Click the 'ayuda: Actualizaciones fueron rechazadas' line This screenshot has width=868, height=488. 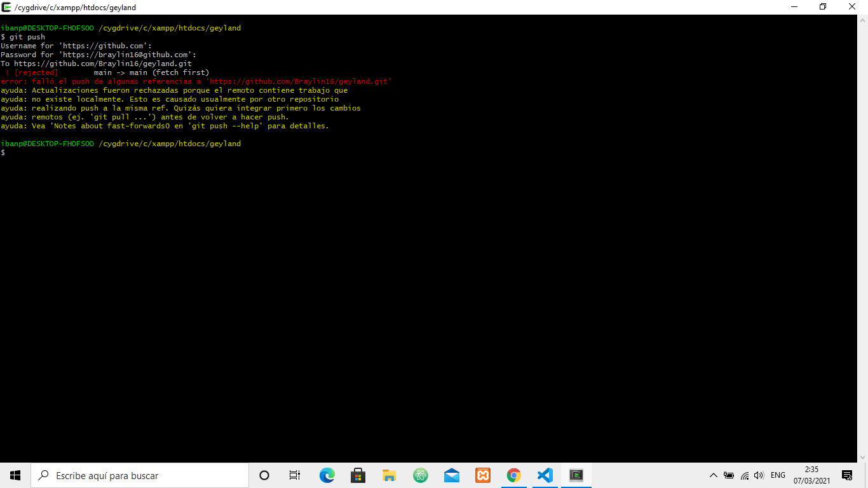pos(174,90)
